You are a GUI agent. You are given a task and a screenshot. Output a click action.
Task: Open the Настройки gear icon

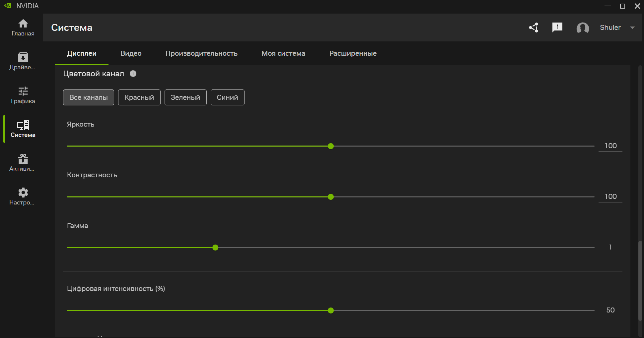pyautogui.click(x=23, y=193)
